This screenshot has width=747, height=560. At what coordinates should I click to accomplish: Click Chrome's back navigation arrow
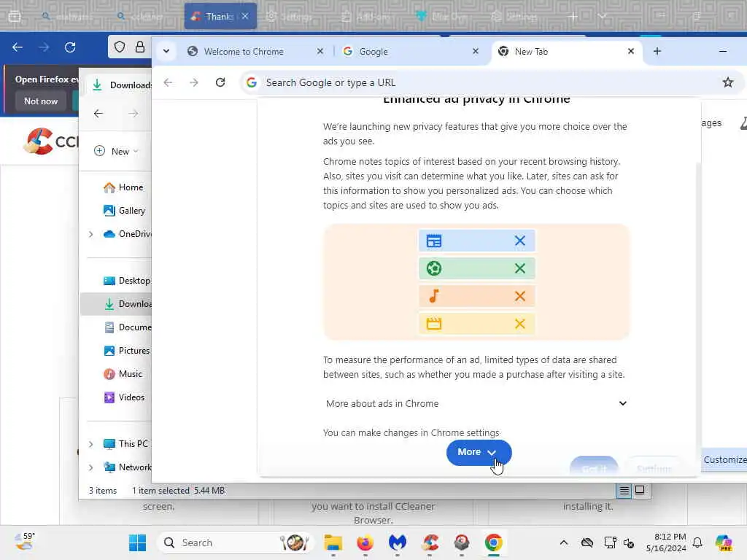(x=168, y=82)
